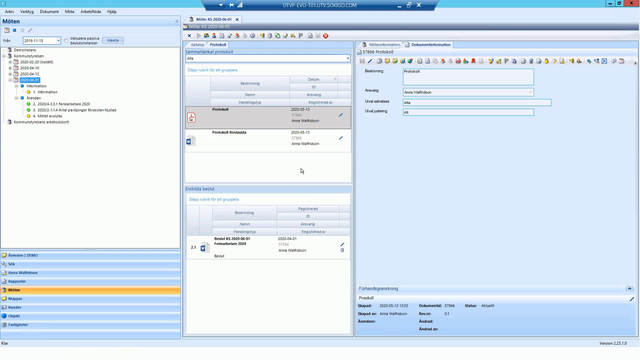Open the Dokument menu
Image resolution: width=640 pixels, height=360 pixels.
[49, 12]
